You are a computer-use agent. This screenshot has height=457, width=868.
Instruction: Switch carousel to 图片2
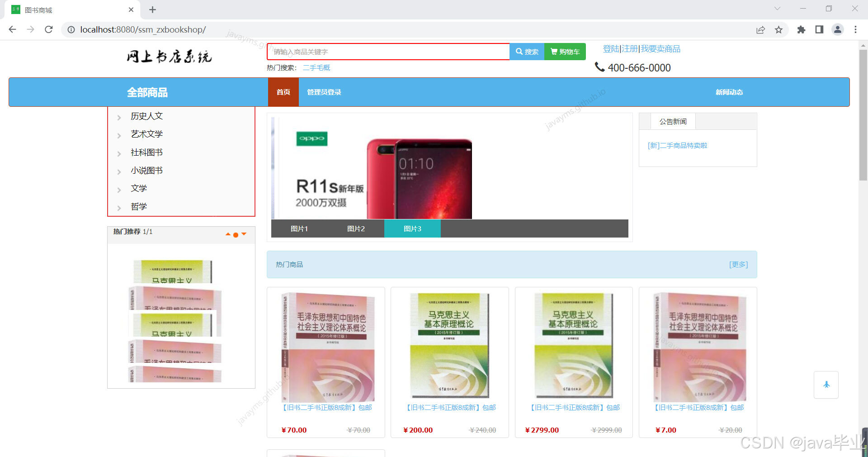click(x=356, y=228)
